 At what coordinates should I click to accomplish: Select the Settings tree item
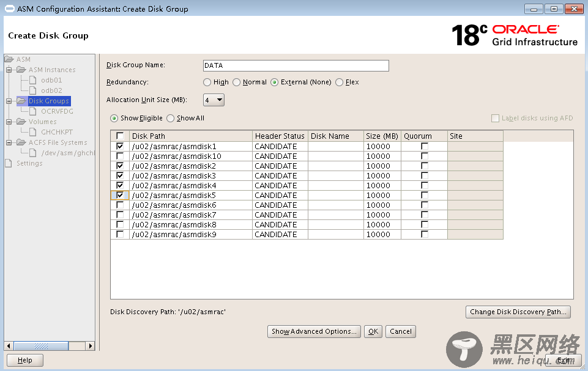29,163
